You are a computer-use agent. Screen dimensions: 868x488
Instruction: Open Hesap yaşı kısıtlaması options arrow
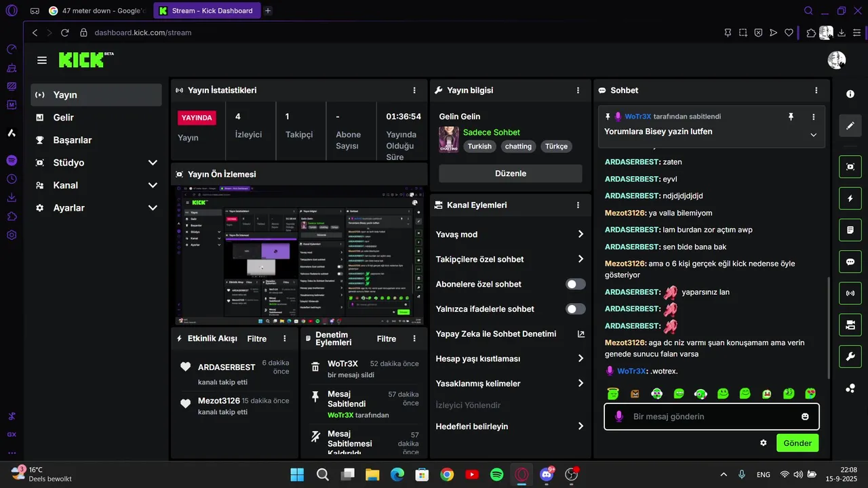pos(580,359)
